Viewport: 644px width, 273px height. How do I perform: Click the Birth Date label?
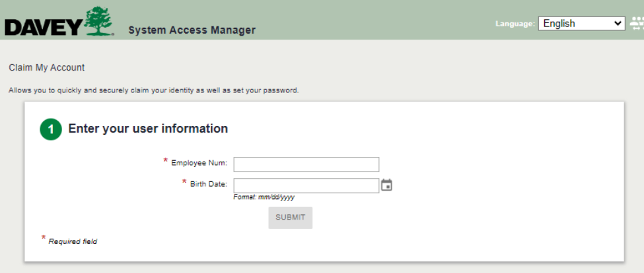tap(209, 184)
